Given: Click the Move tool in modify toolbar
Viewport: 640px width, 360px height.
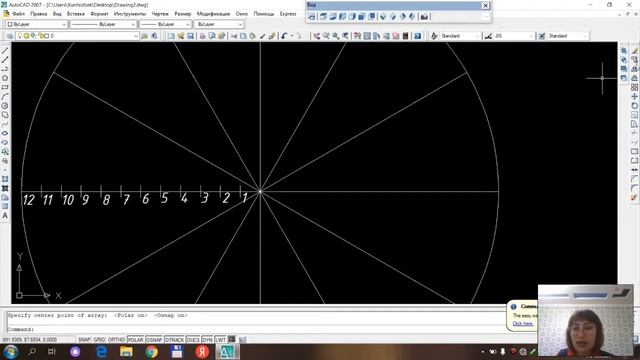Looking at the screenshot, I should click(x=634, y=97).
